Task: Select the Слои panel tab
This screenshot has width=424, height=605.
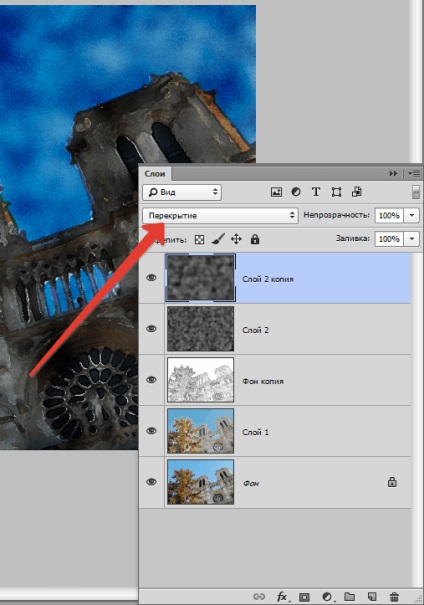Action: 155,174
